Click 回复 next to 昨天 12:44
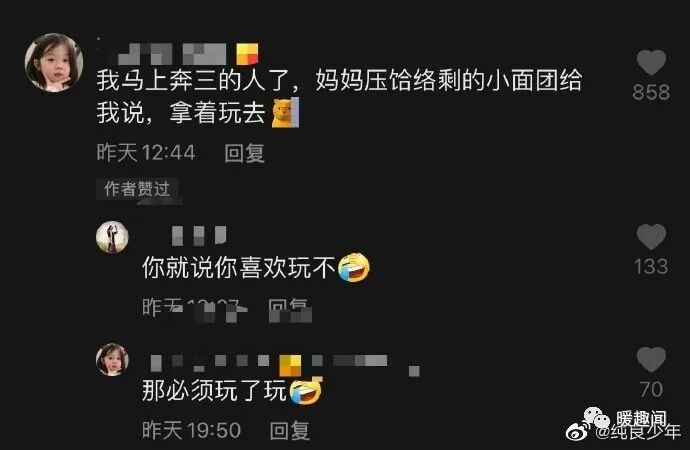 pos(245,154)
